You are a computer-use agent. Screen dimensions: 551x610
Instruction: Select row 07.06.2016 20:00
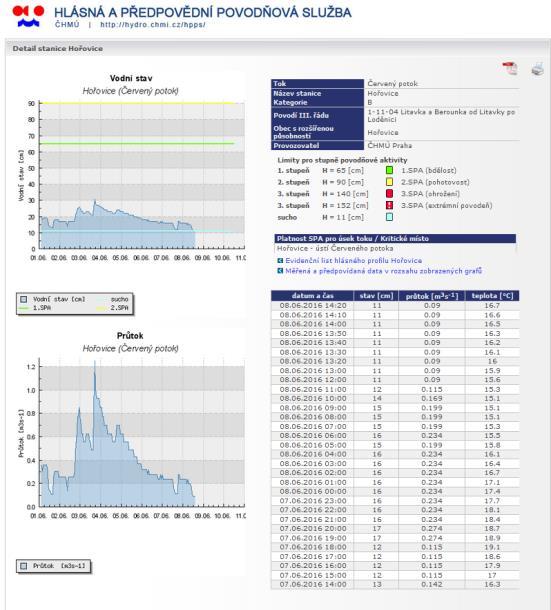395,528
